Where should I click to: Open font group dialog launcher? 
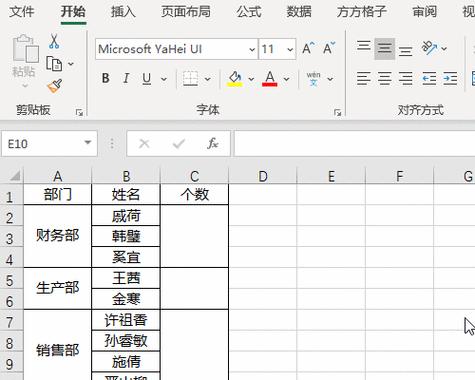click(x=337, y=113)
